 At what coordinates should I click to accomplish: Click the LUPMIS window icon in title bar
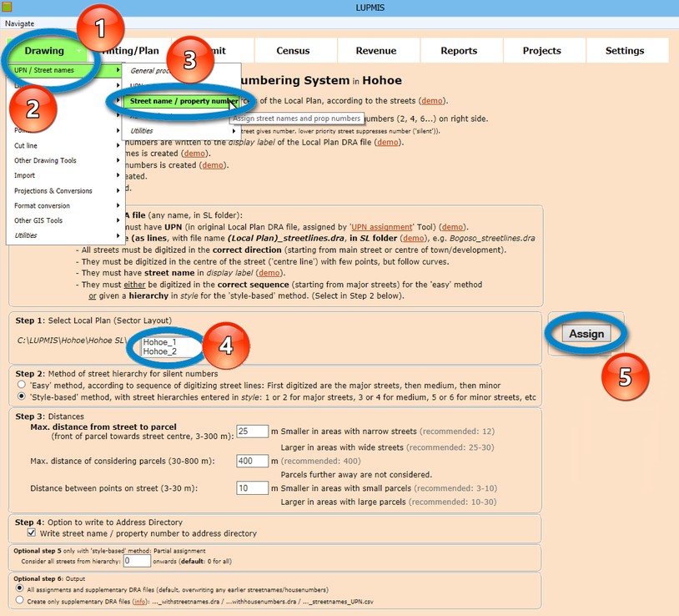6,7
